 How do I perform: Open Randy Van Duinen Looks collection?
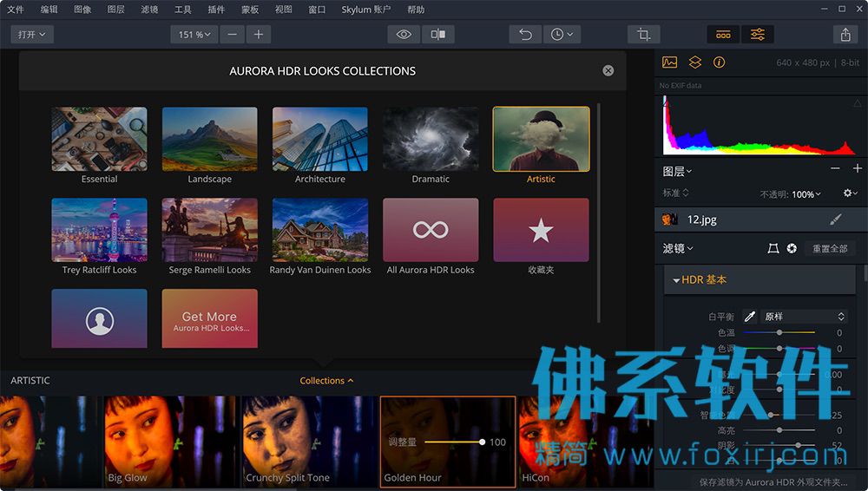pyautogui.click(x=320, y=236)
